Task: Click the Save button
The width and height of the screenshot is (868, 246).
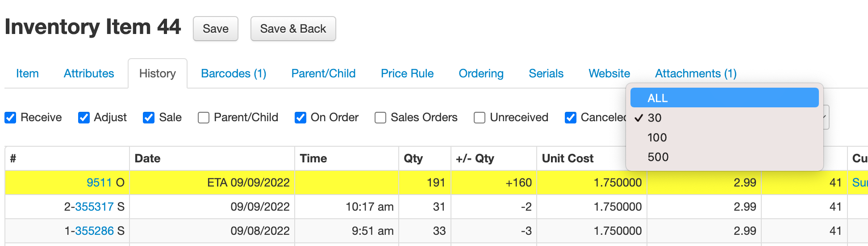Action: coord(215,29)
